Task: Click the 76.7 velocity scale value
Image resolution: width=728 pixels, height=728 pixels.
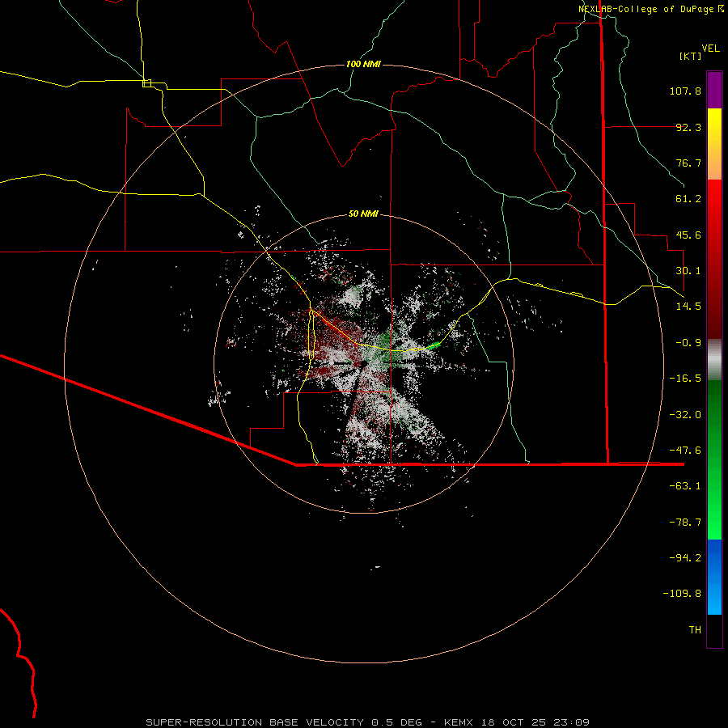Action: [688, 163]
